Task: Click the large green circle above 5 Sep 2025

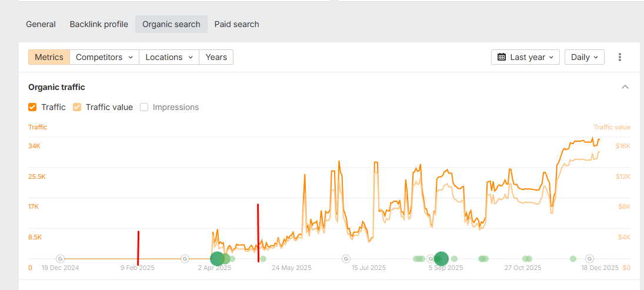Action: click(441, 258)
